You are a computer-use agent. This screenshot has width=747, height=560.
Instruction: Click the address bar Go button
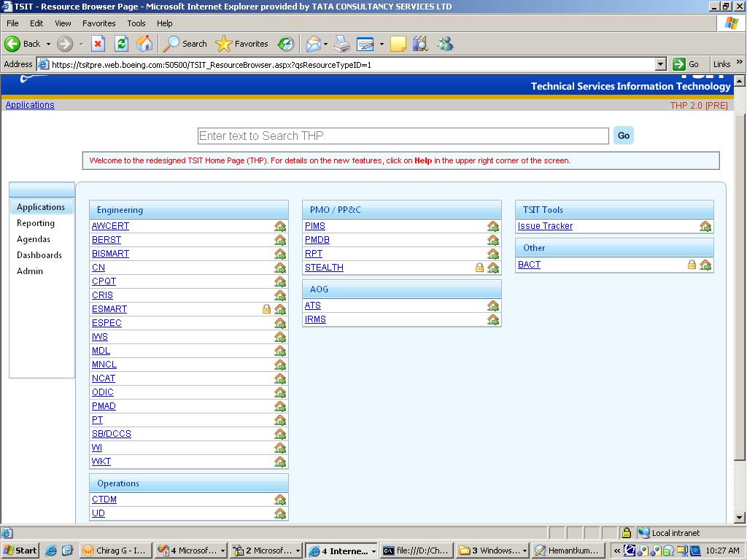686,64
